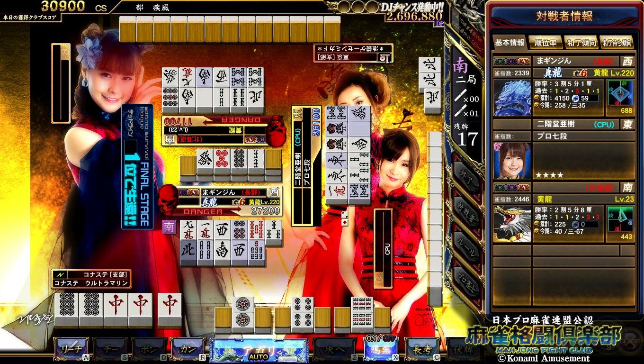The height and width of the screenshot is (364, 644).
Task: Click the 南 wind badge in opponent panel
Action: pos(627,187)
